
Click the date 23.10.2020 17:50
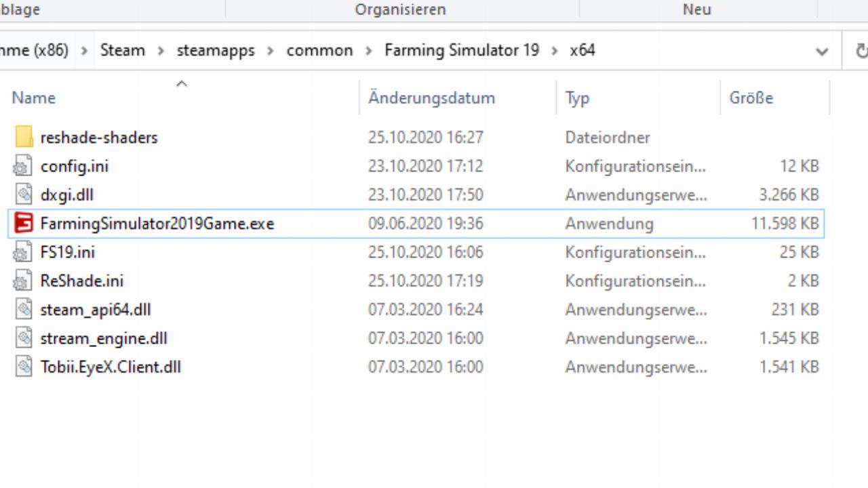pyautogui.click(x=426, y=195)
